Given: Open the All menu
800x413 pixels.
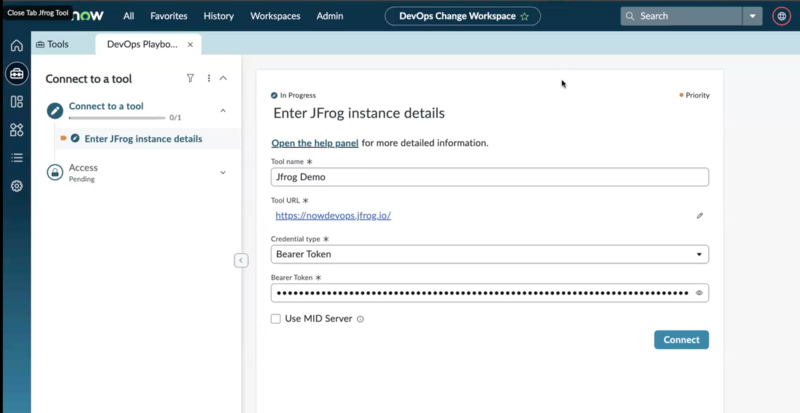Looking at the screenshot, I should click(x=129, y=16).
